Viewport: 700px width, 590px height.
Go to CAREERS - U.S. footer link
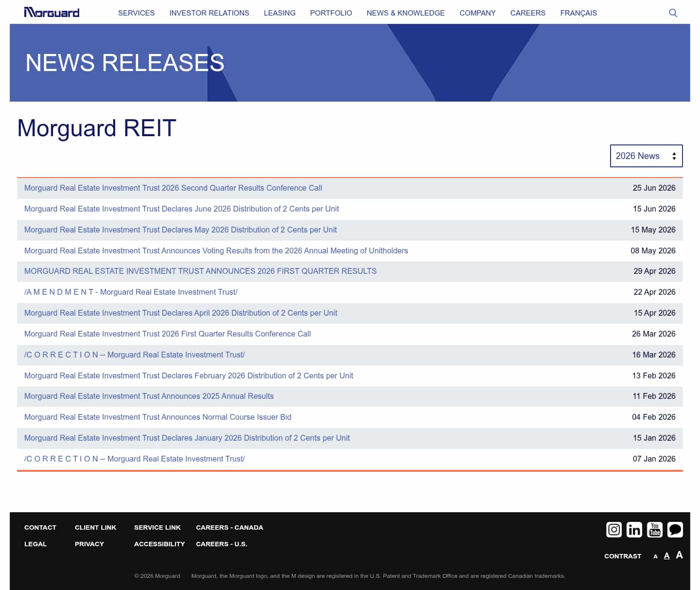(222, 544)
